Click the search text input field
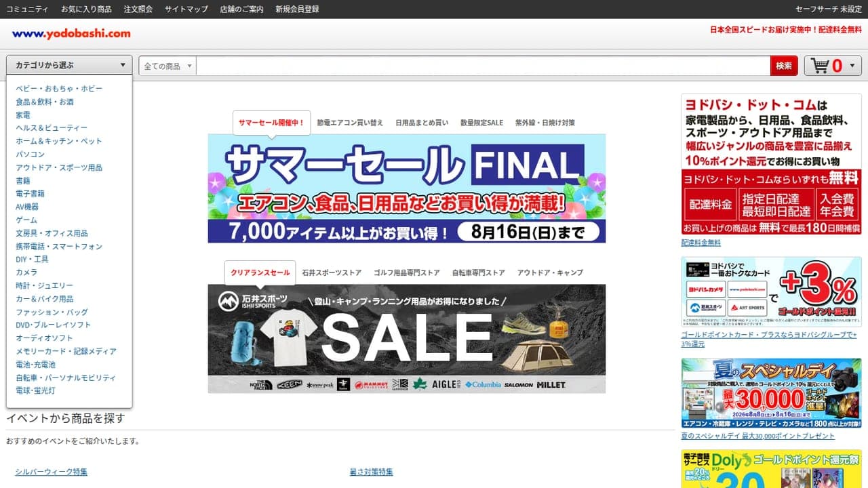 coord(483,66)
